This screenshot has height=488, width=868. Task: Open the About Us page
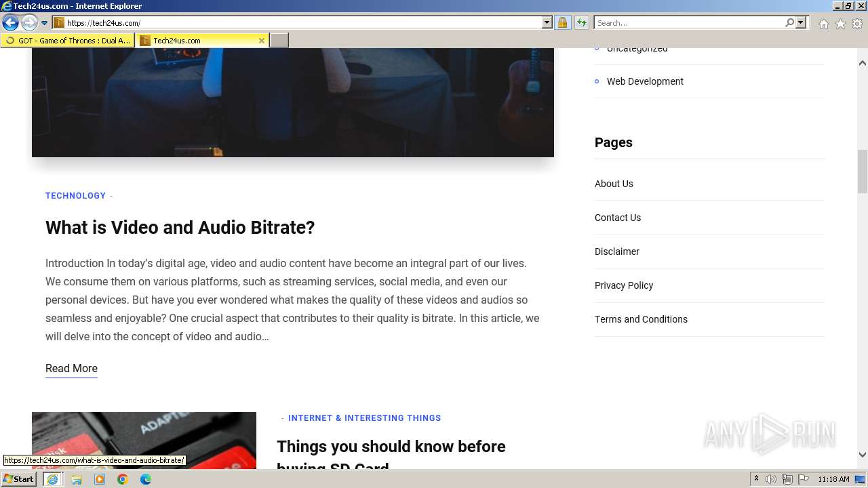coord(614,184)
